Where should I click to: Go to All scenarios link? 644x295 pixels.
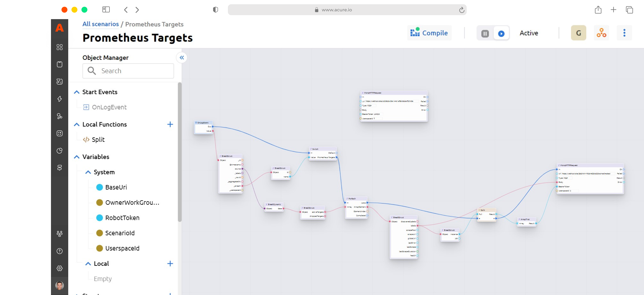pos(100,24)
